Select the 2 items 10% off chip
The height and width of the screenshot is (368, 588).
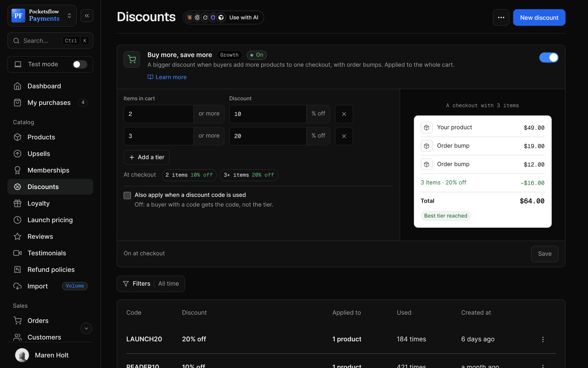pos(189,175)
